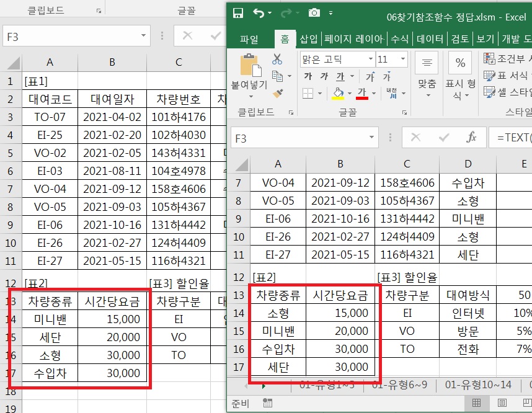Viewport: 532px width, 413px height.
Task: Click the 파일 file menu button
Action: [x=249, y=39]
